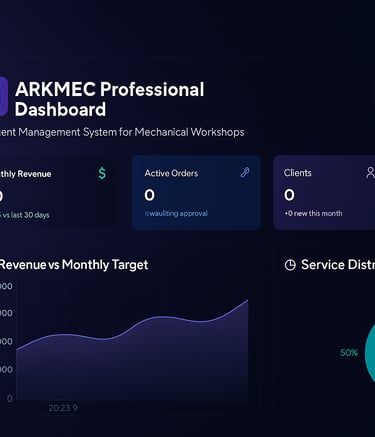Click the teal pie chart slice

pyautogui.click(x=371, y=354)
